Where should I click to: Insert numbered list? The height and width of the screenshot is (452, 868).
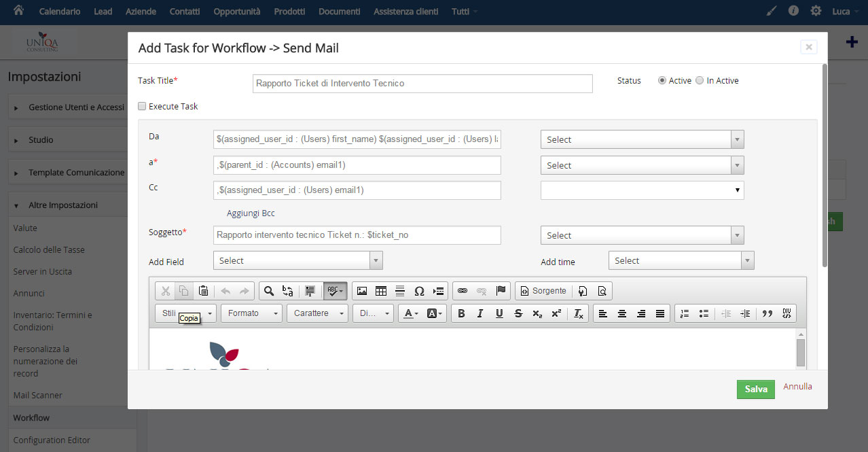click(685, 313)
